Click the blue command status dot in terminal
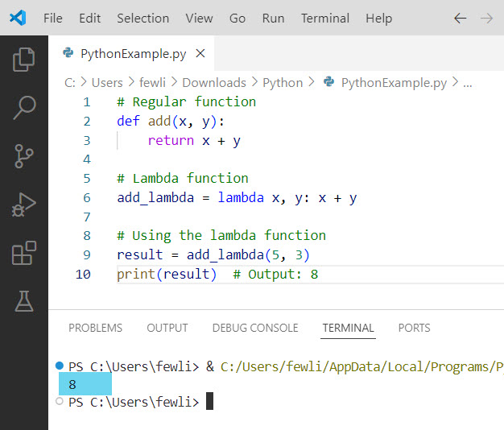Viewport: 504px width, 430px height. pyautogui.click(x=59, y=366)
